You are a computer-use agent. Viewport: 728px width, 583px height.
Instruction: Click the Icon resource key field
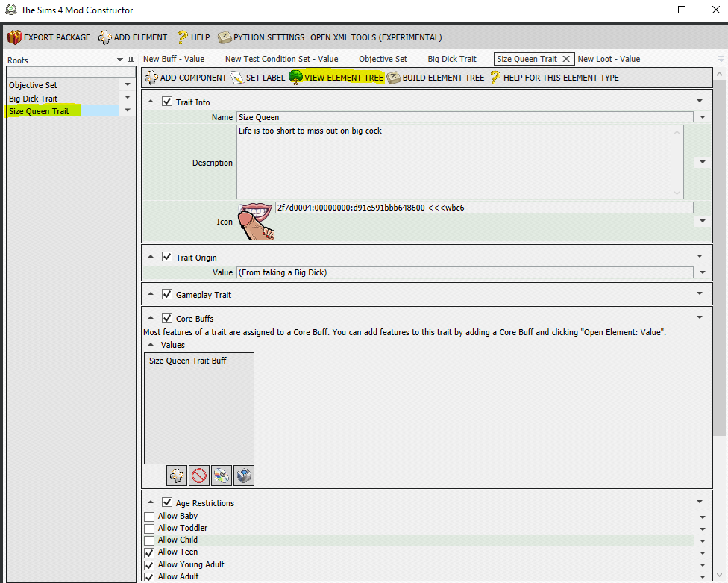click(x=484, y=208)
